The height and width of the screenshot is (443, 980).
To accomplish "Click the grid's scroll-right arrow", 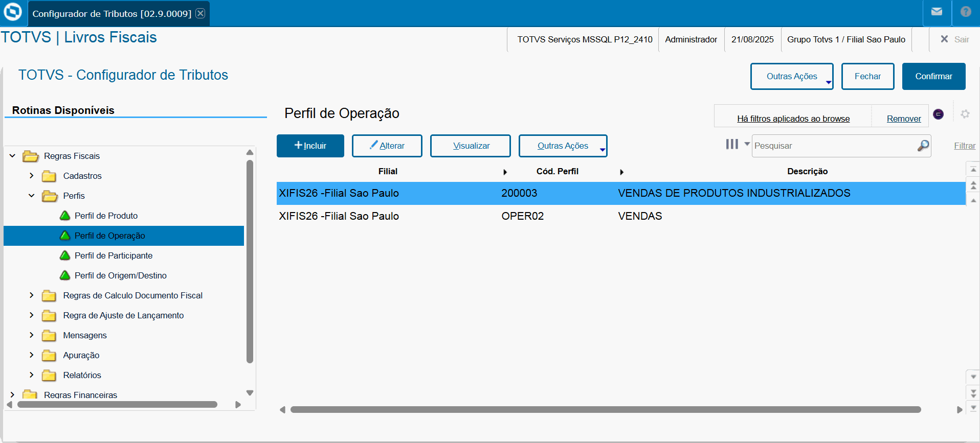I will pyautogui.click(x=960, y=410).
